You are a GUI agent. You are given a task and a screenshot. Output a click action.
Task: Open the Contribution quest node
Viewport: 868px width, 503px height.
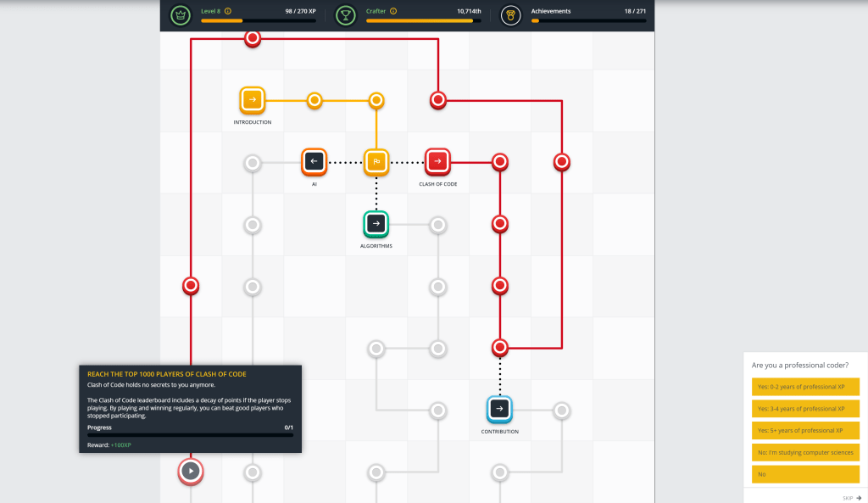499,409
